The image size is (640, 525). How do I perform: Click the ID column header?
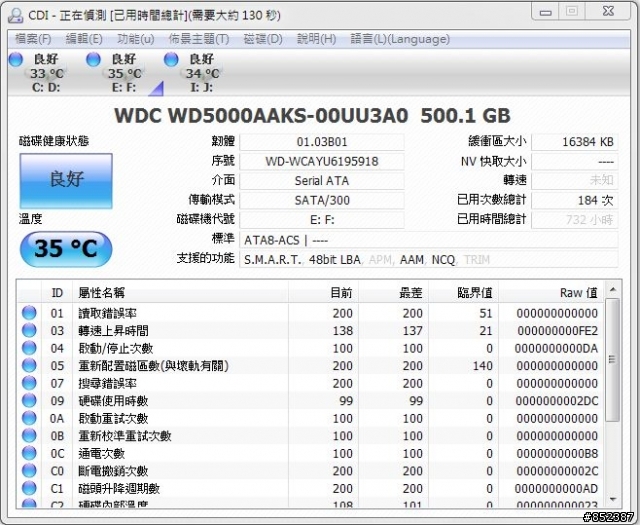tap(57, 293)
